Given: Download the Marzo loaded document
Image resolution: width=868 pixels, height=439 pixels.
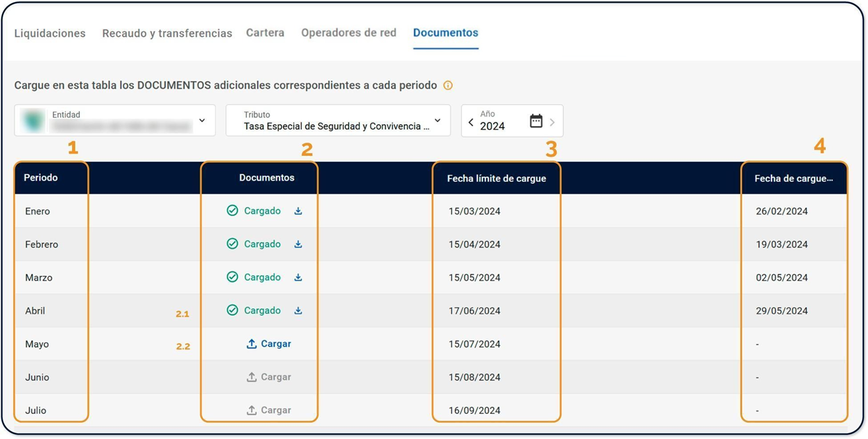Looking at the screenshot, I should tap(298, 277).
